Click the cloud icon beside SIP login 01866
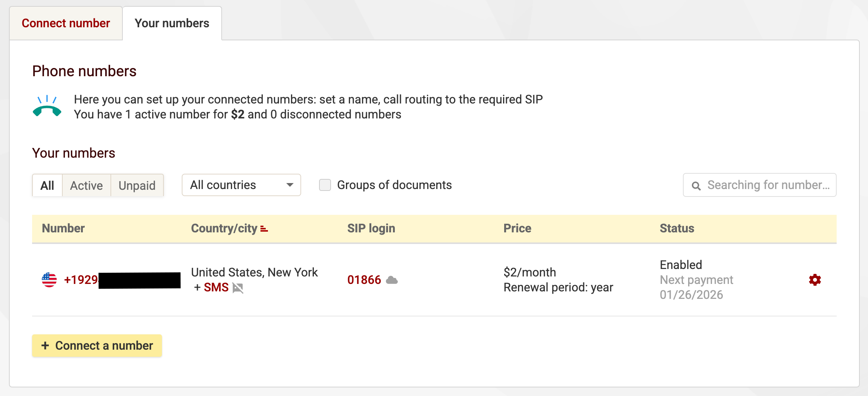Viewport: 868px width, 396px height. pyautogui.click(x=391, y=280)
